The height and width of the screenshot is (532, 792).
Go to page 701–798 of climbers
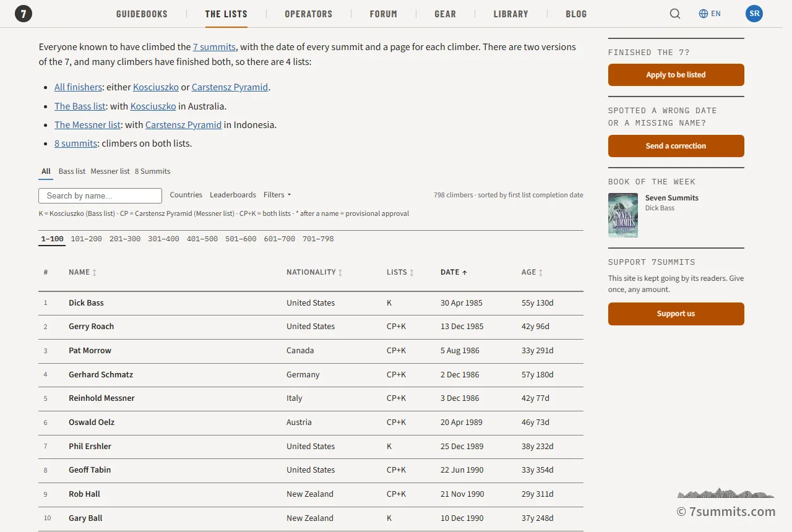[x=318, y=239]
